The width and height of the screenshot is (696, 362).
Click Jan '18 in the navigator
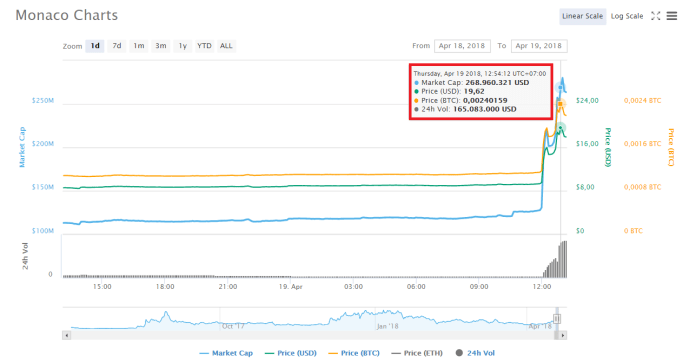coord(388,327)
